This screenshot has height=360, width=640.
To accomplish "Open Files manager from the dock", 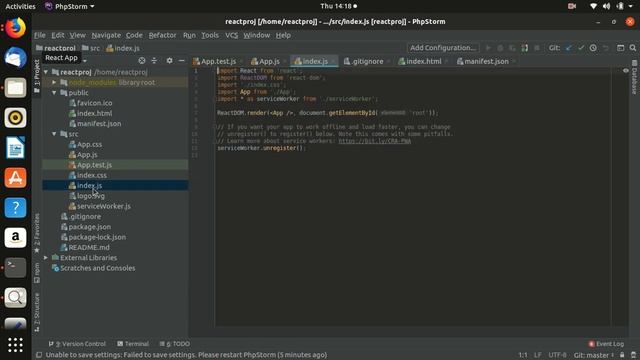I will (x=16, y=87).
